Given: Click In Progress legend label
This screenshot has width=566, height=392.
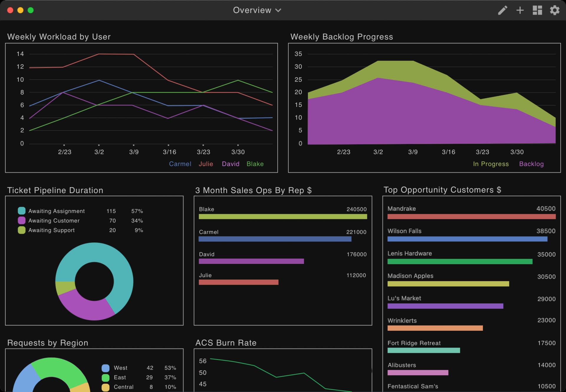Looking at the screenshot, I should point(491,164).
